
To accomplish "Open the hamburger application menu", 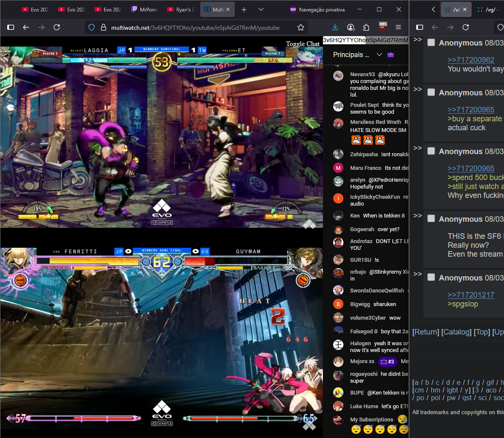I will click(x=398, y=27).
